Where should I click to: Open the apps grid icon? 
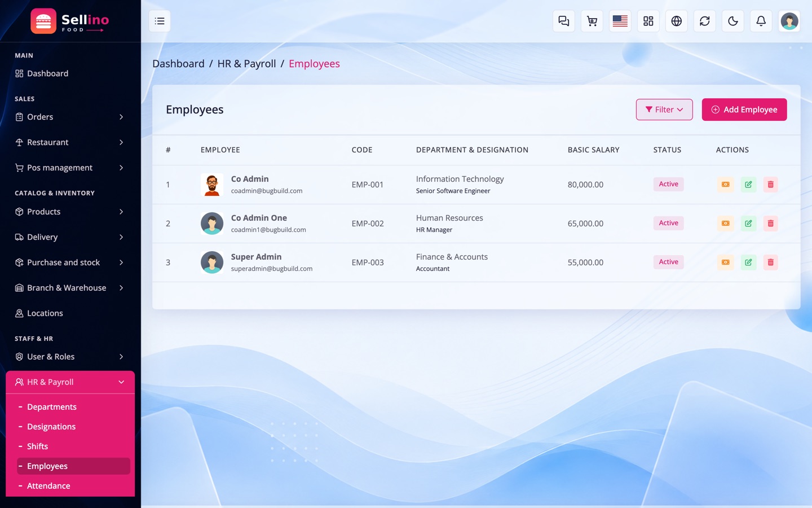tap(648, 21)
